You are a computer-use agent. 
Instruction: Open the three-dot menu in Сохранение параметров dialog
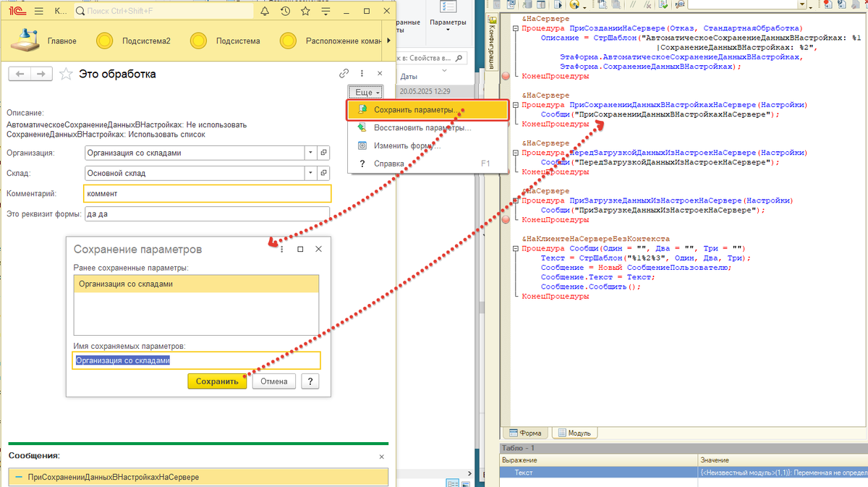click(281, 249)
